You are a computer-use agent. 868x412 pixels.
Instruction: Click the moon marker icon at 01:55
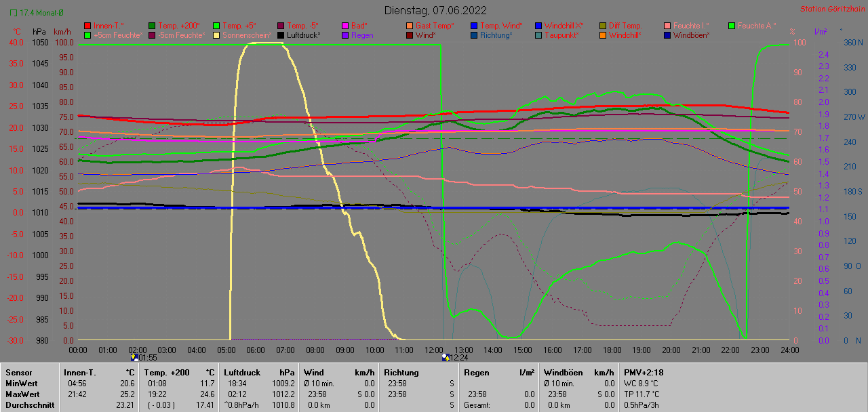(134, 357)
